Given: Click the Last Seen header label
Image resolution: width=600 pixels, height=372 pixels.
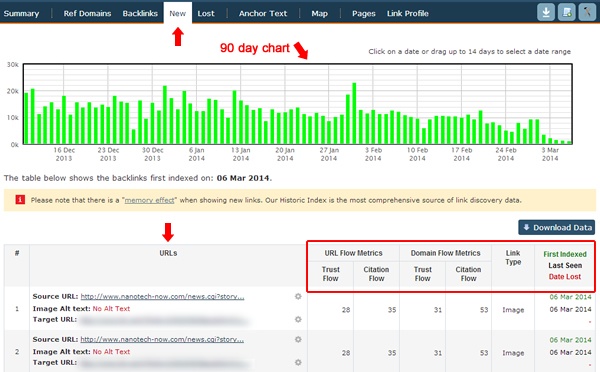Looking at the screenshot, I should tap(565, 265).
